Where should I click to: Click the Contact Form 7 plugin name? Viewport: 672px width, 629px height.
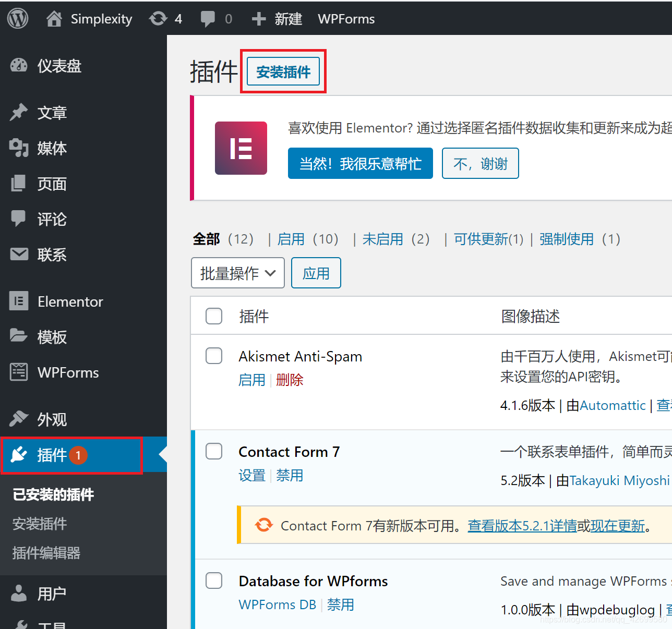289,452
